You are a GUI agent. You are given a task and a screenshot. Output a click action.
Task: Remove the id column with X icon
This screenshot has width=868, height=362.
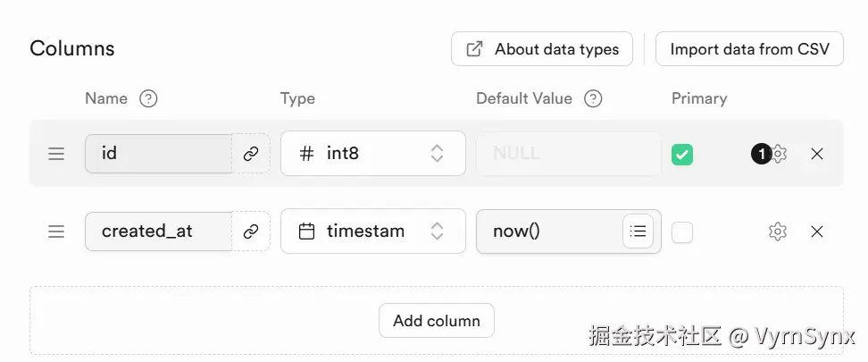pos(816,154)
